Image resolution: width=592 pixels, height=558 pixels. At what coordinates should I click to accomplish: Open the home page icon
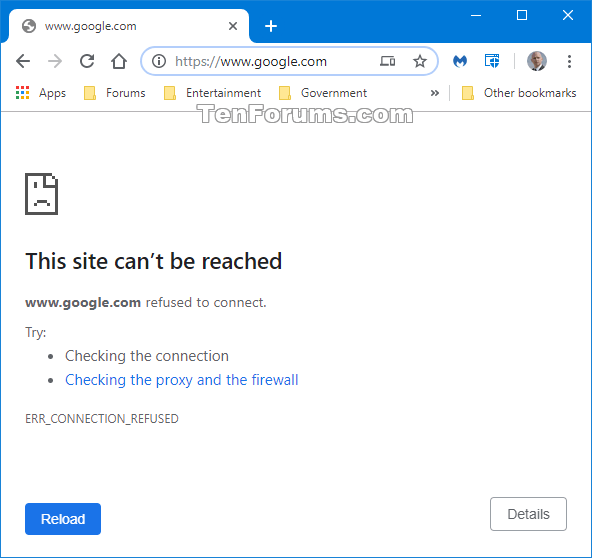(119, 61)
